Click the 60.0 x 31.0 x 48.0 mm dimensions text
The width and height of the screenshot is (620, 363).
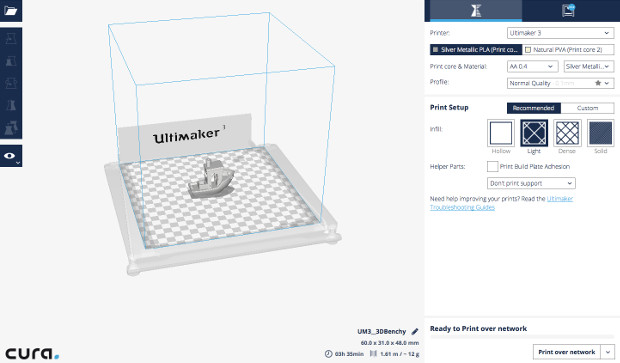coord(389,343)
